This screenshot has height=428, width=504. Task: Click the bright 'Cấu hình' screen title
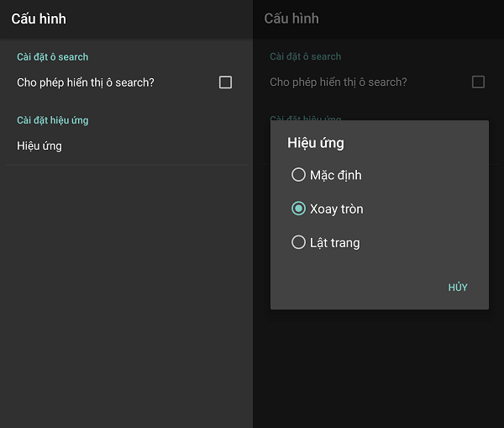click(x=39, y=18)
